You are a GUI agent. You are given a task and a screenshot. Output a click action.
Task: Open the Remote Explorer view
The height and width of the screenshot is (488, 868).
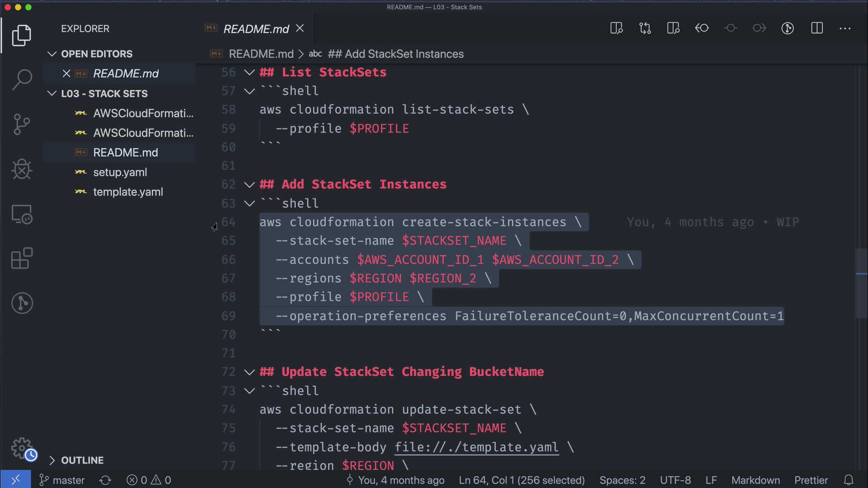pyautogui.click(x=22, y=214)
